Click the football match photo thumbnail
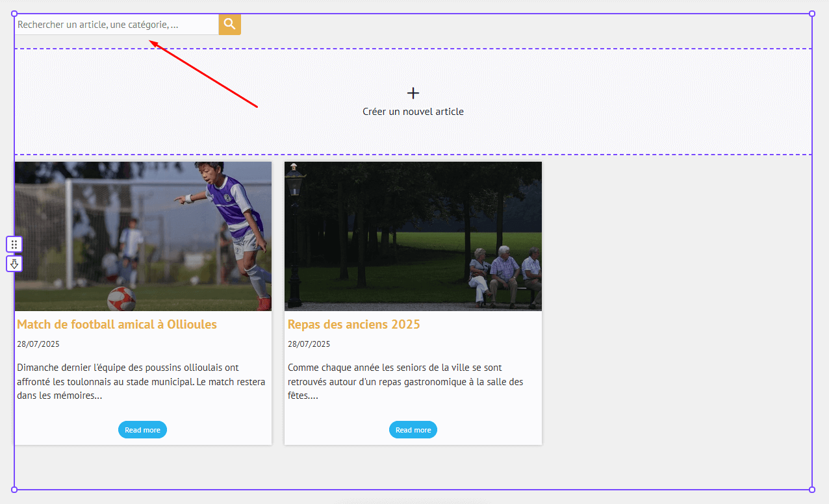Image resolution: width=829 pixels, height=504 pixels. click(143, 236)
